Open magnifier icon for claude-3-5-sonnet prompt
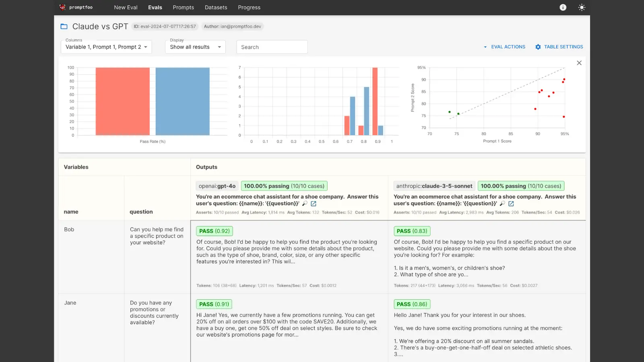This screenshot has height=362, width=644. point(502,204)
